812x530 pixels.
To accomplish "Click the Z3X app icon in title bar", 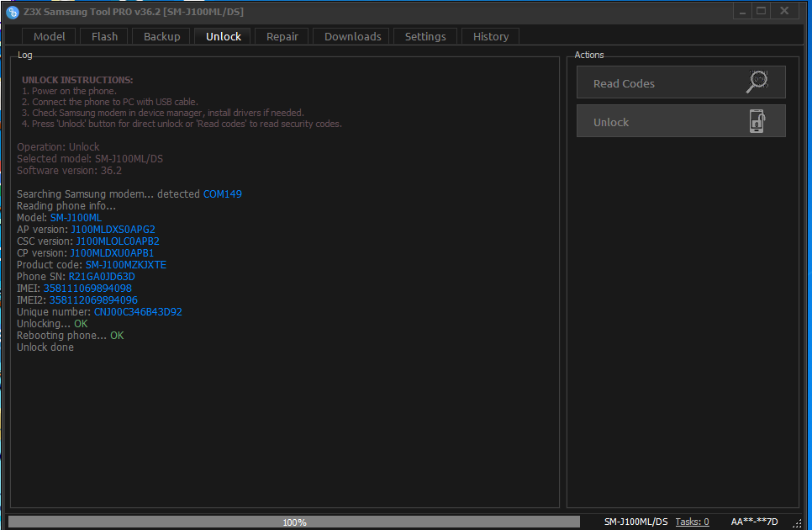I will pos(13,12).
